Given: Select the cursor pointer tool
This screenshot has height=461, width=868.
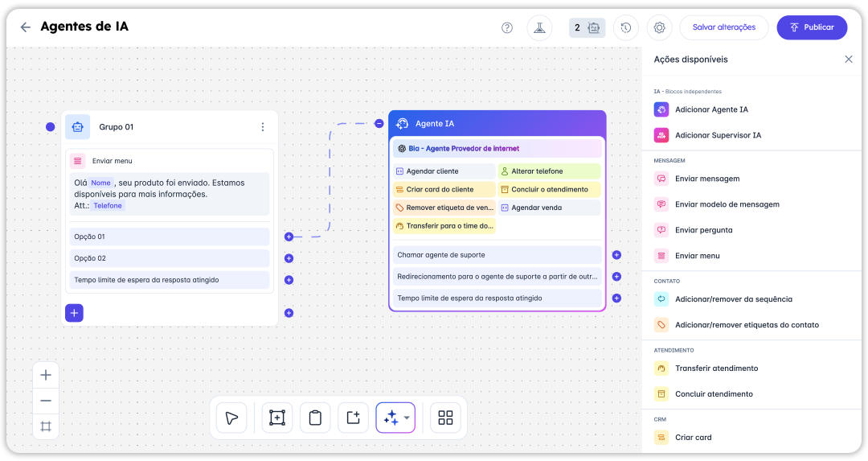Looking at the screenshot, I should (231, 418).
